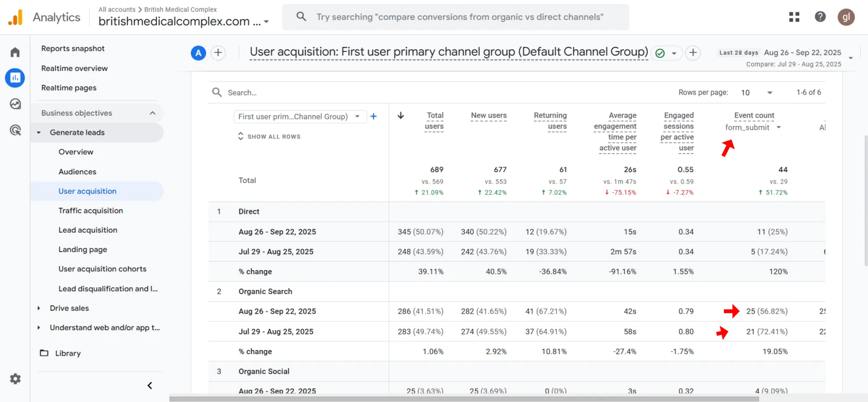Open the Traffic acquisition report
Image resolution: width=868 pixels, height=402 pixels.
click(x=91, y=211)
